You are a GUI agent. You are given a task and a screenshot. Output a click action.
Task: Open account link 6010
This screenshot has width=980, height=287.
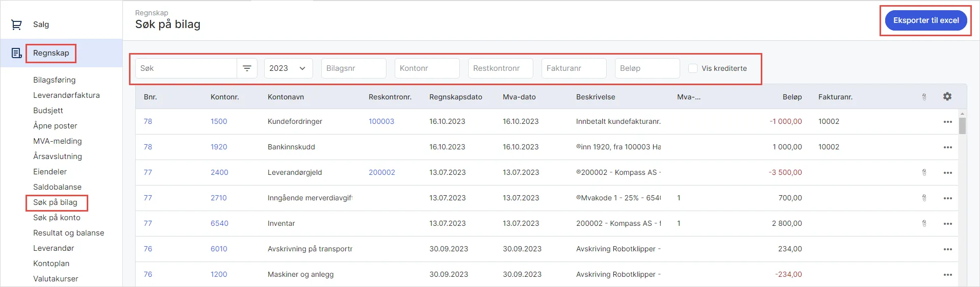tap(219, 249)
